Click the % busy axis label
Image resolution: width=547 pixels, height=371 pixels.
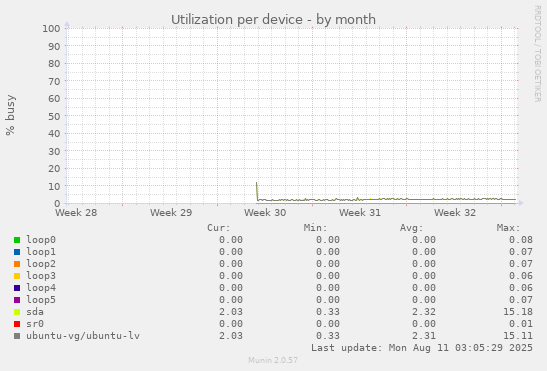(x=10, y=115)
